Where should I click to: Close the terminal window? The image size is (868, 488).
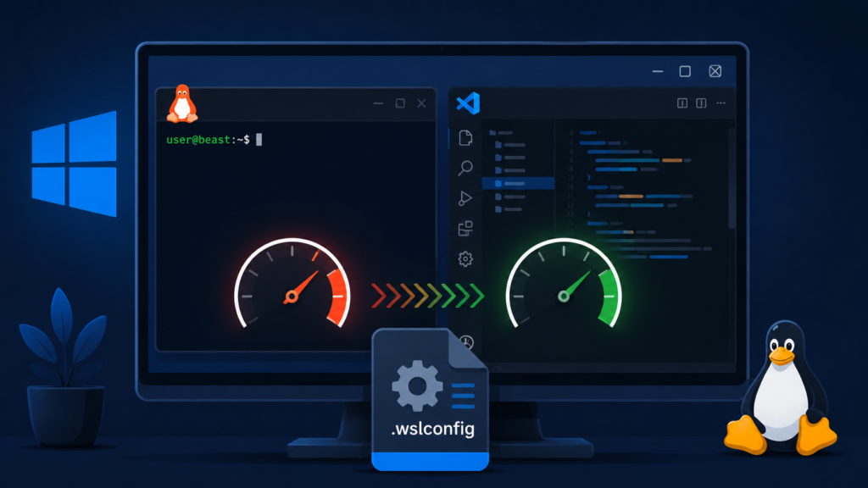[421, 103]
